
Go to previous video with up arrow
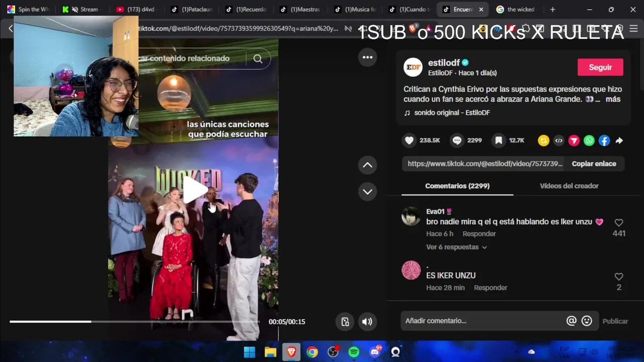[x=368, y=165]
